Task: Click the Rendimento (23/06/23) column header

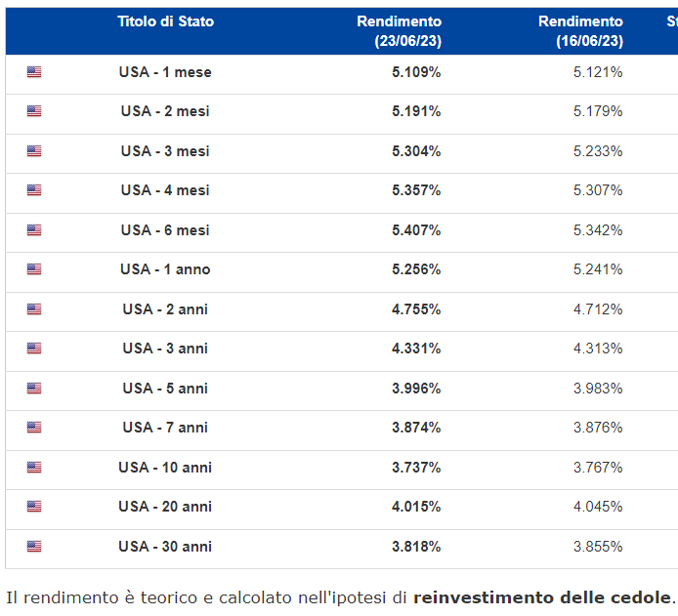Action: click(x=399, y=31)
